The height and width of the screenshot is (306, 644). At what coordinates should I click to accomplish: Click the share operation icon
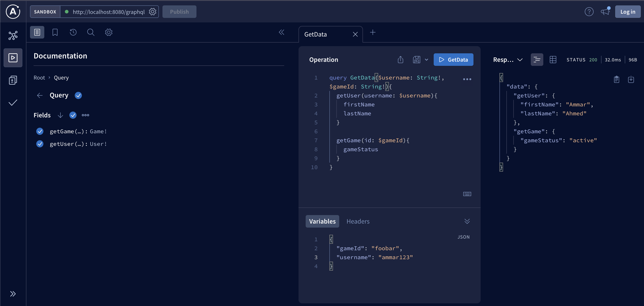(400, 60)
